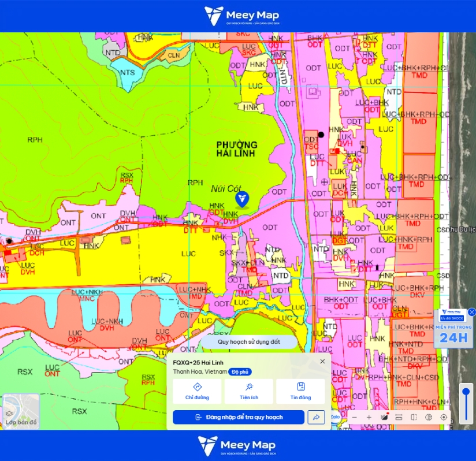Select the ruler measurement tool
The width and height of the screenshot is (476, 461).
pyautogui.click(x=399, y=417)
